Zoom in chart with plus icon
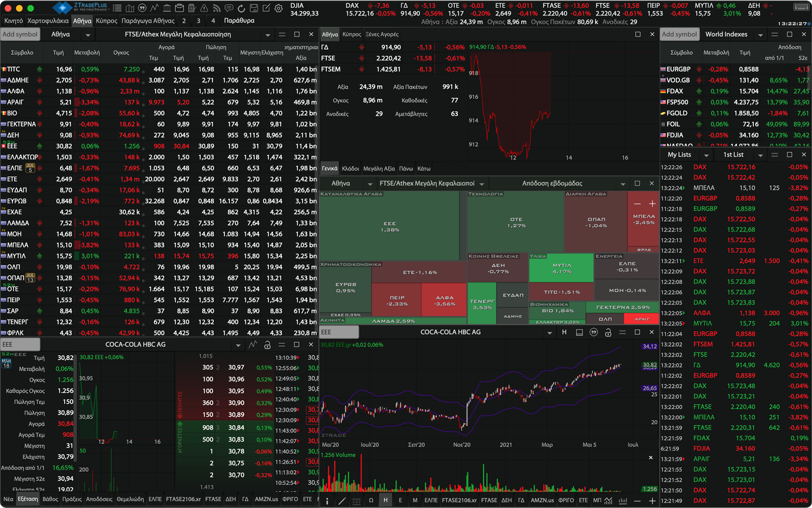The image size is (812, 508). (x=652, y=501)
